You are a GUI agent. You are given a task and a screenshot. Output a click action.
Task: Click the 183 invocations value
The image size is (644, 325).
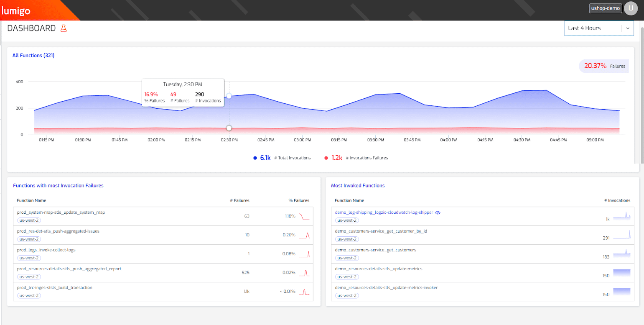click(x=606, y=257)
